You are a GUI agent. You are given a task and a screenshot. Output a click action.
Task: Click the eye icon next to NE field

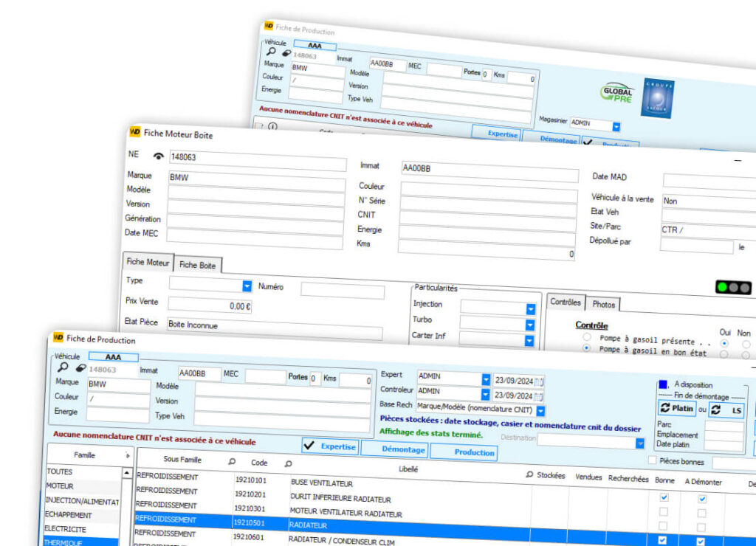158,156
